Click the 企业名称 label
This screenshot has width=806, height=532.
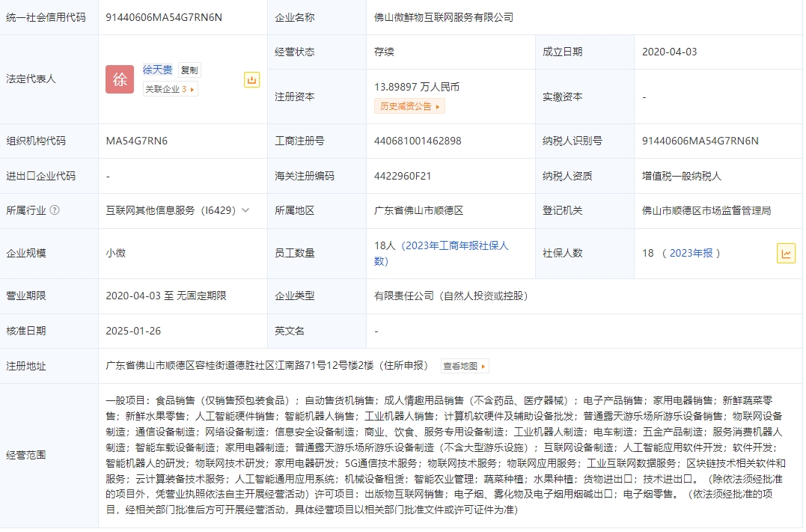[x=295, y=17]
